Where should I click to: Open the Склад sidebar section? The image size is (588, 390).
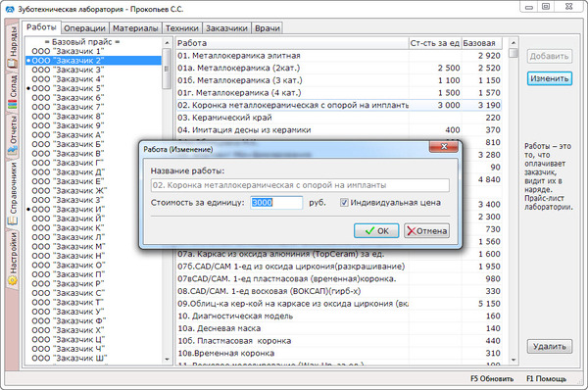[13, 91]
